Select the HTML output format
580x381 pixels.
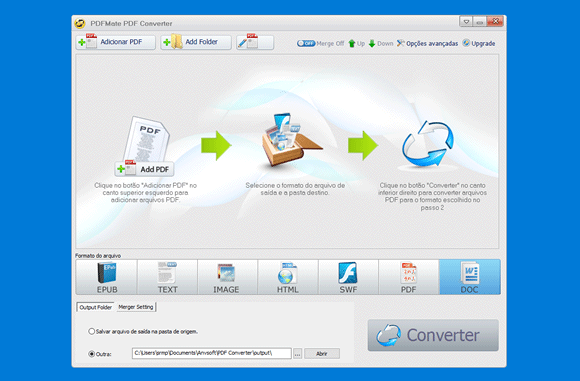(288, 277)
